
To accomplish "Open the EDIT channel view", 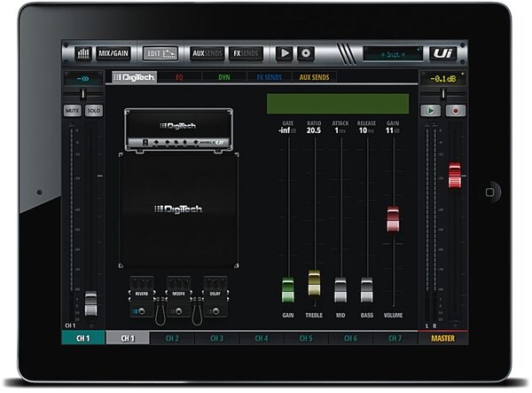I will (160, 53).
